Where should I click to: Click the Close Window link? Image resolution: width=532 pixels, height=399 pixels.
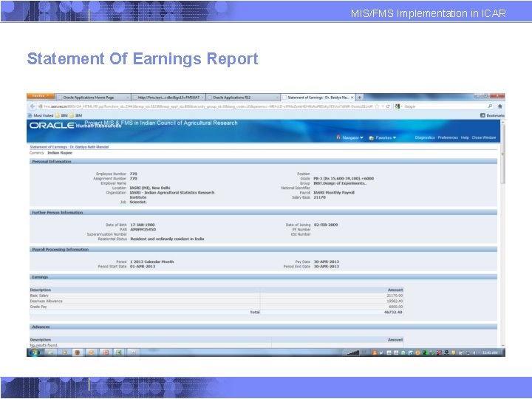coord(484,137)
